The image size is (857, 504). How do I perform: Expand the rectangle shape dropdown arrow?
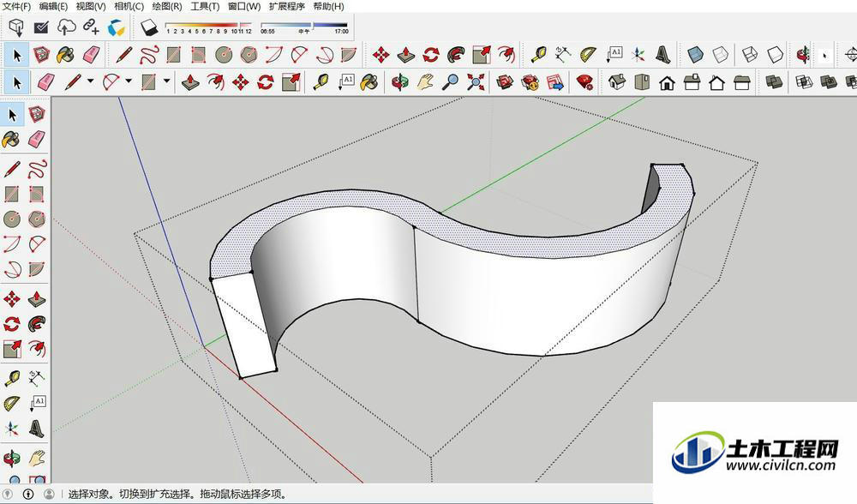click(x=167, y=81)
